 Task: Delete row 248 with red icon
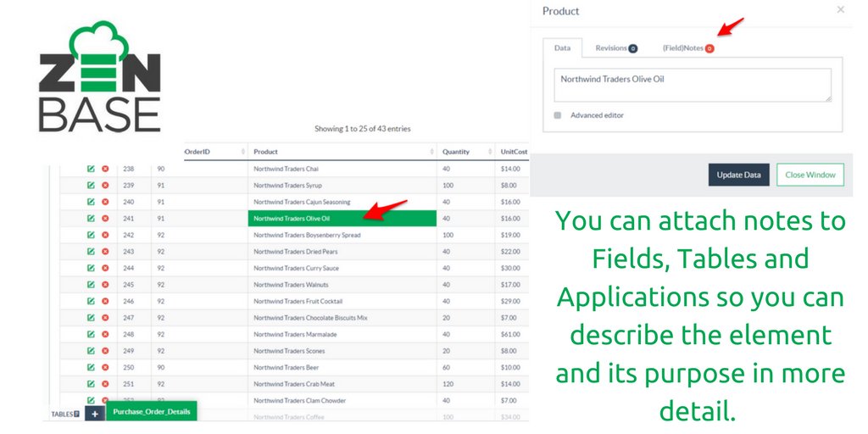point(105,334)
